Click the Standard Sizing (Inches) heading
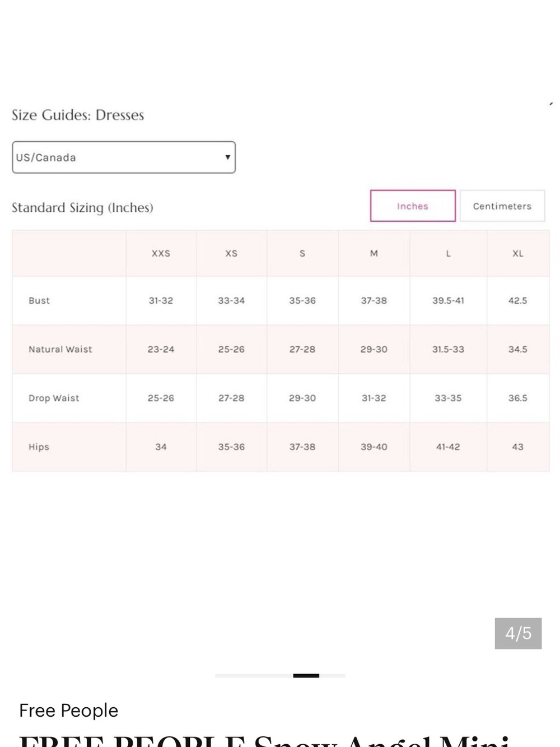 click(x=82, y=208)
